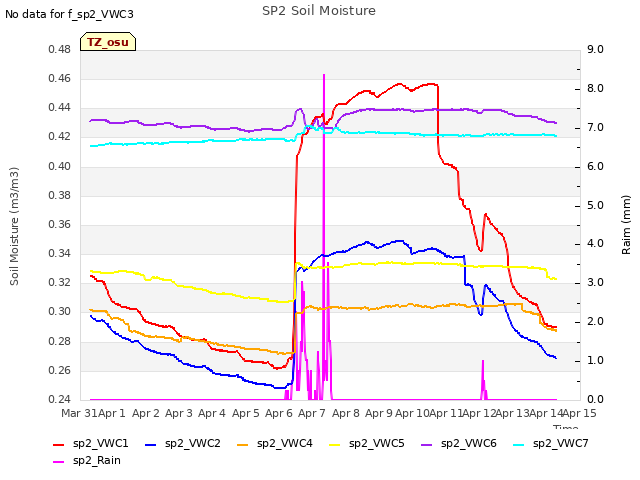Screen dimensions: 640x480
Task: Click the 2.0 right axis value
Action: 595,322
